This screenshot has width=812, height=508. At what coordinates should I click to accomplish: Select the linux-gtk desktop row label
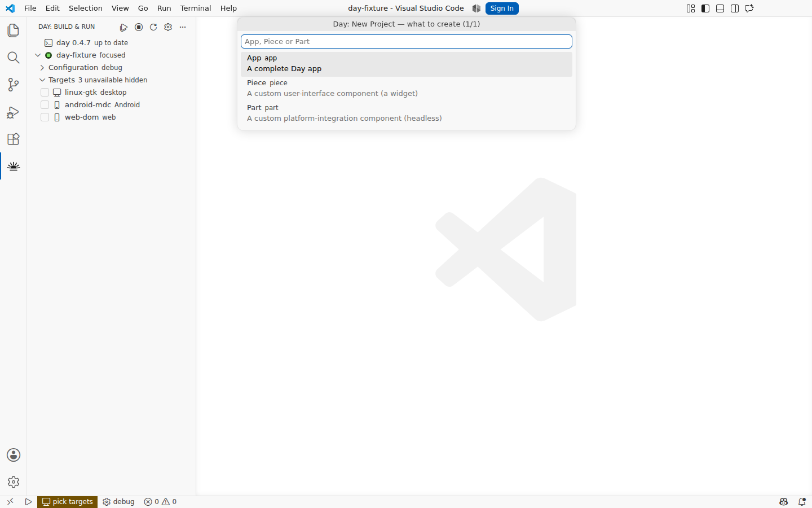click(x=95, y=93)
